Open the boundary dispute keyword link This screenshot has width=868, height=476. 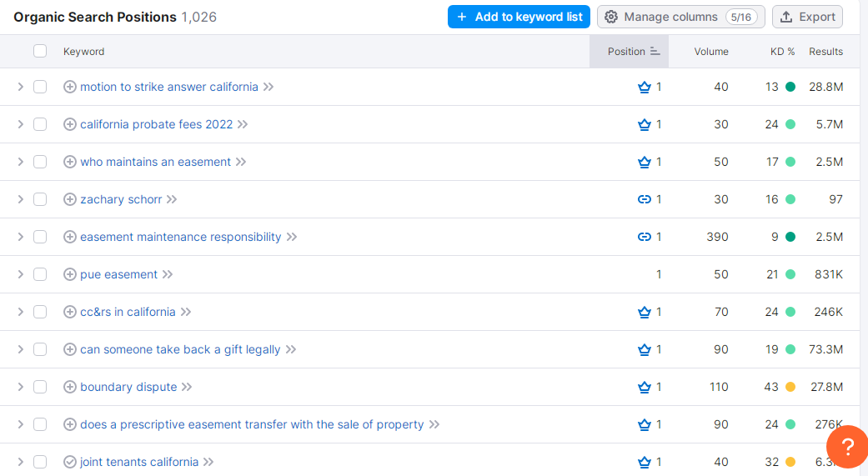point(128,387)
